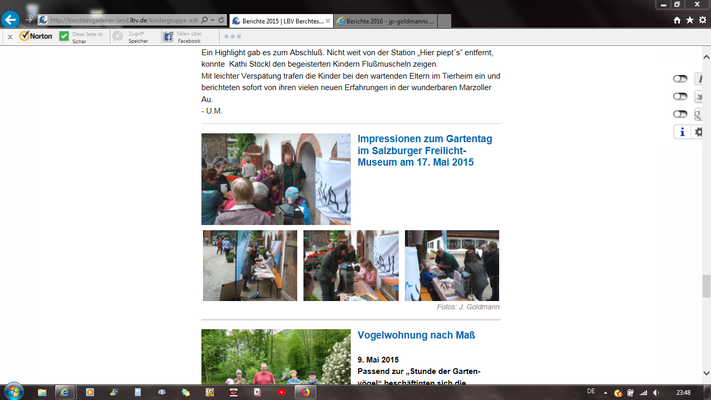Screen dimensions: 711x400
Task: Click the green safe-site checkmark
Action: click(64, 36)
